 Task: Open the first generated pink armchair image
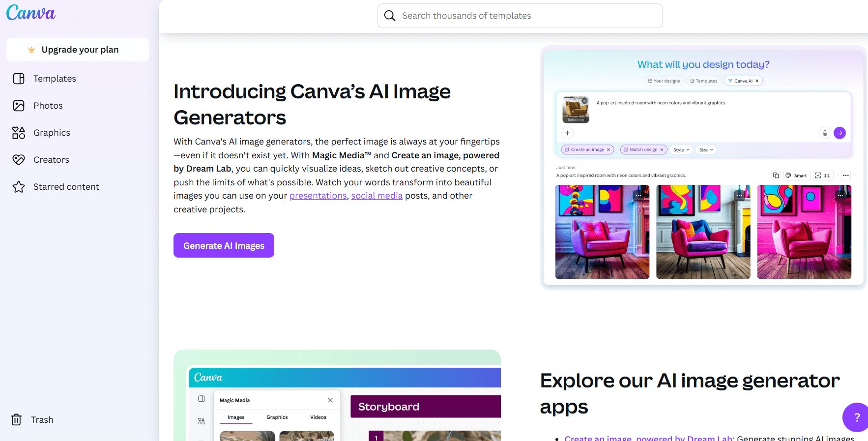click(602, 232)
